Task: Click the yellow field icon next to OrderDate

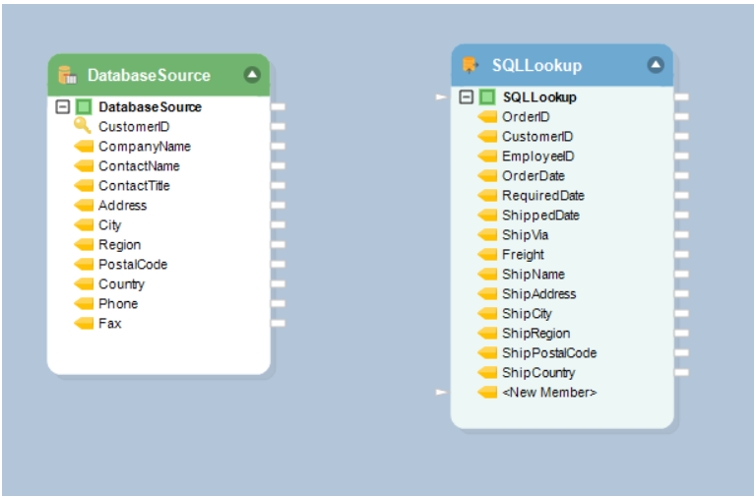Action: tap(487, 176)
